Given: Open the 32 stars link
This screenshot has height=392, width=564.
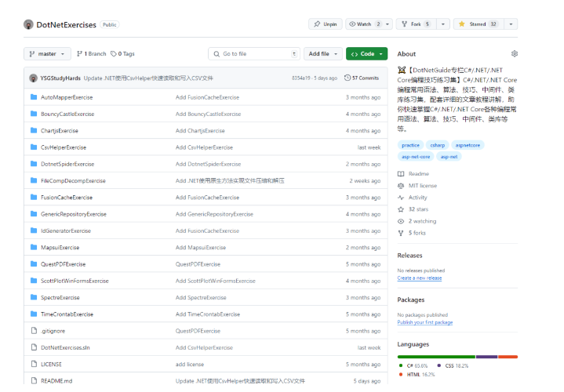Looking at the screenshot, I should [413, 209].
